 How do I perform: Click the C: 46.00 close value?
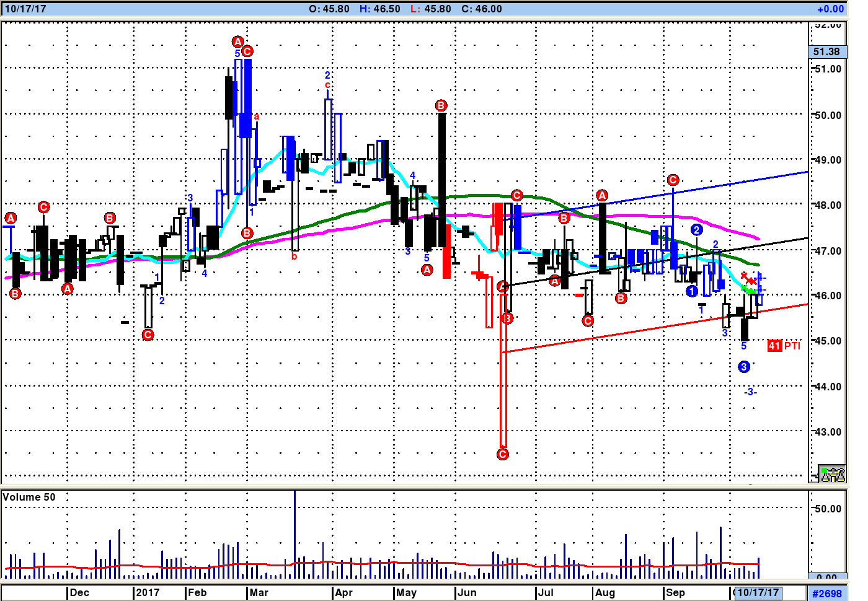(482, 9)
